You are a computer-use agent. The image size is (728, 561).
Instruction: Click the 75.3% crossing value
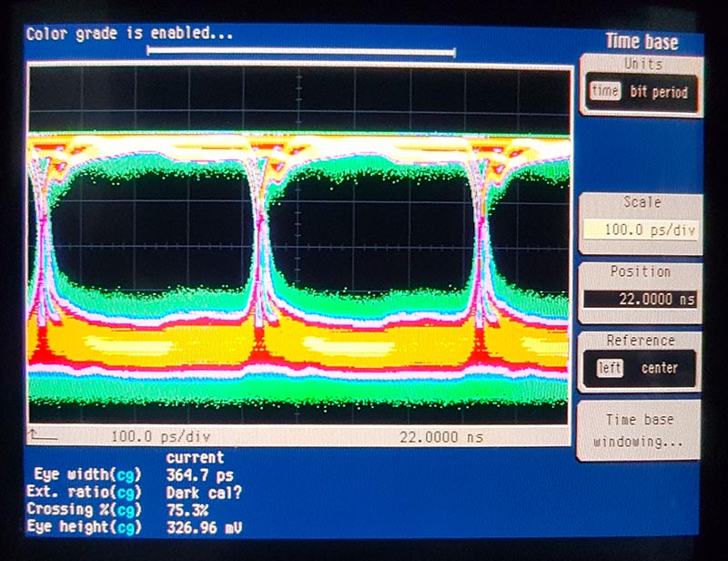click(187, 509)
